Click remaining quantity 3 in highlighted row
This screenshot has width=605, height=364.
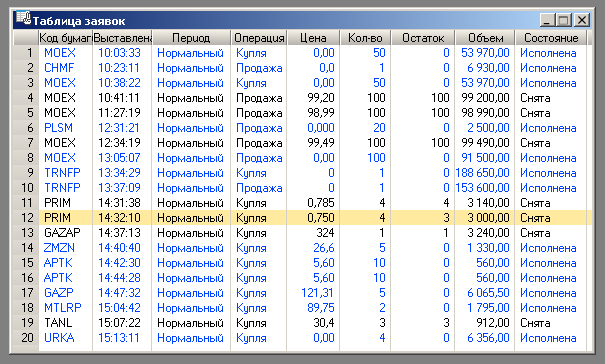(446, 218)
